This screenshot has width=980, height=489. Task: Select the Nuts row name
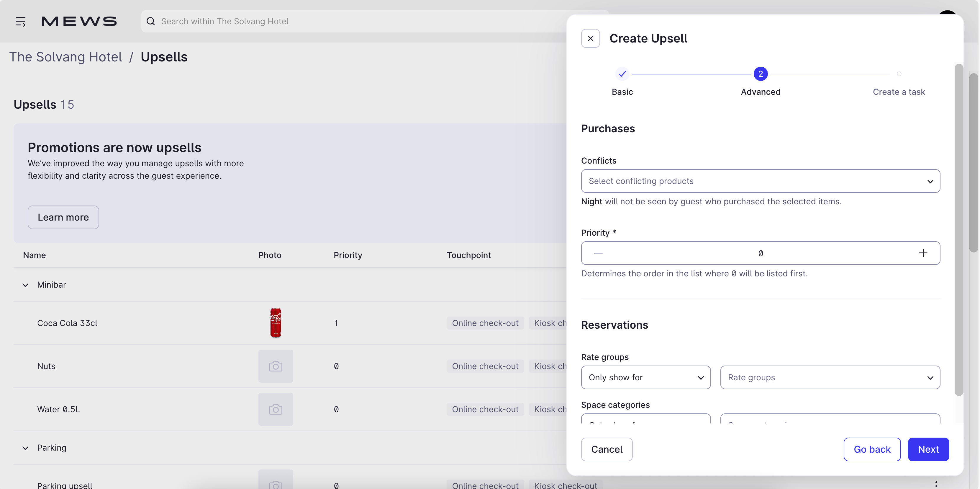pyautogui.click(x=46, y=366)
